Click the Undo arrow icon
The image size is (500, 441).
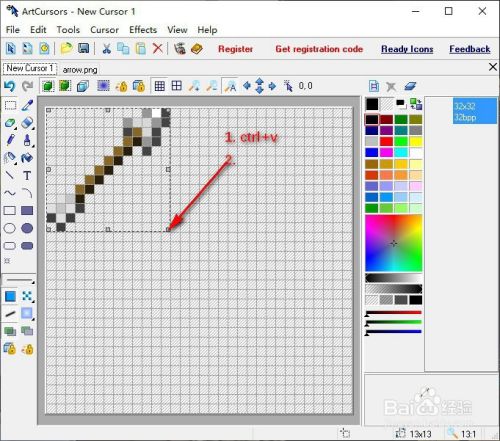tap(10, 86)
